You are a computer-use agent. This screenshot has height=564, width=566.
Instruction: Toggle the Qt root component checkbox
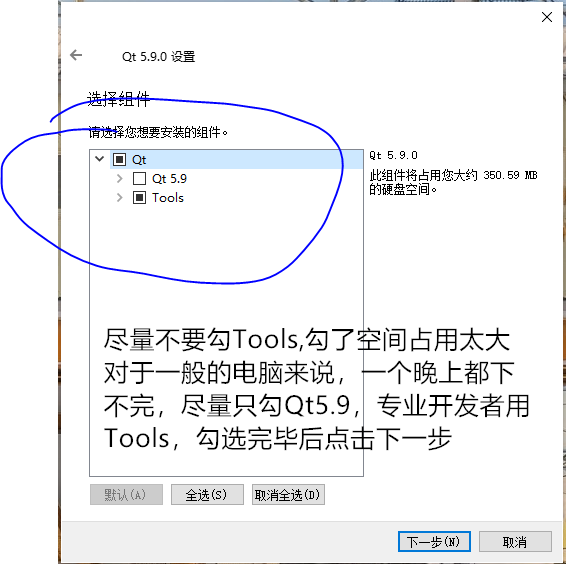pyautogui.click(x=119, y=159)
